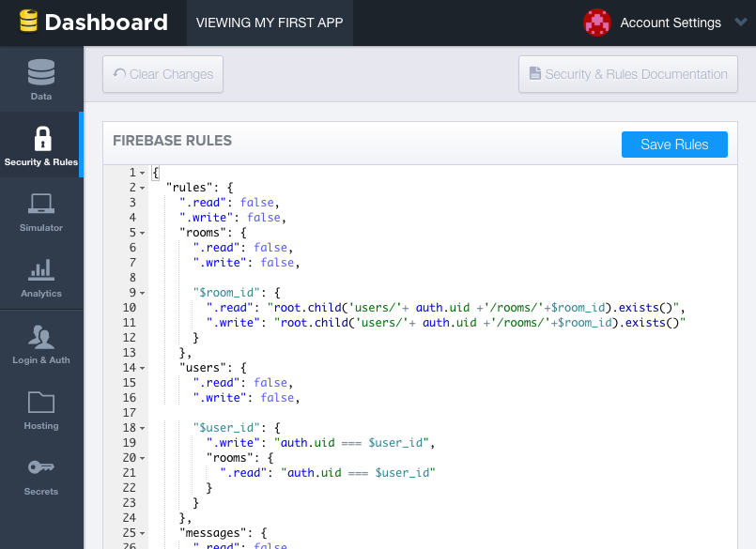756x549 pixels.
Task: Click the red account avatar icon
Action: pos(597,23)
